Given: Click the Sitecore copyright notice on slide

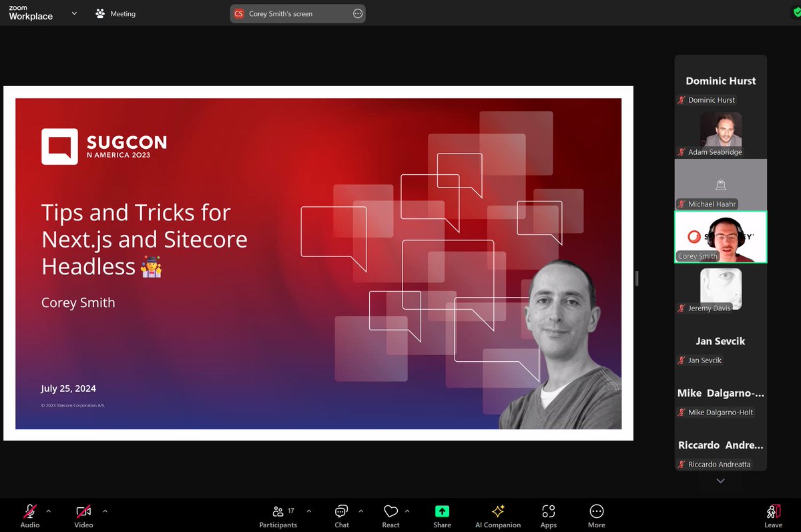Looking at the screenshot, I should pyautogui.click(x=73, y=405).
